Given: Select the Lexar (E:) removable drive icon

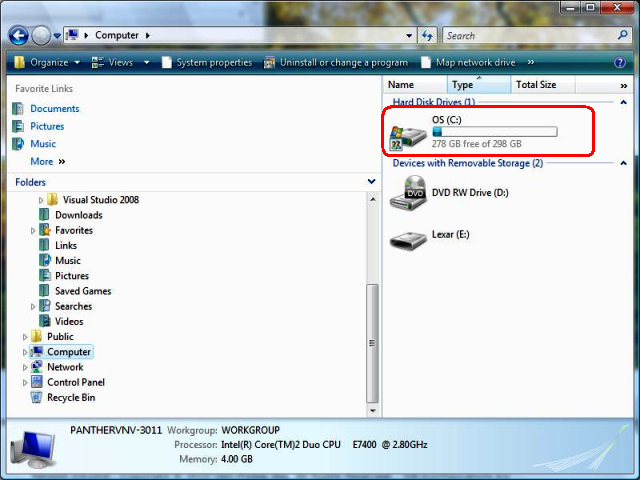Looking at the screenshot, I should 408,240.
